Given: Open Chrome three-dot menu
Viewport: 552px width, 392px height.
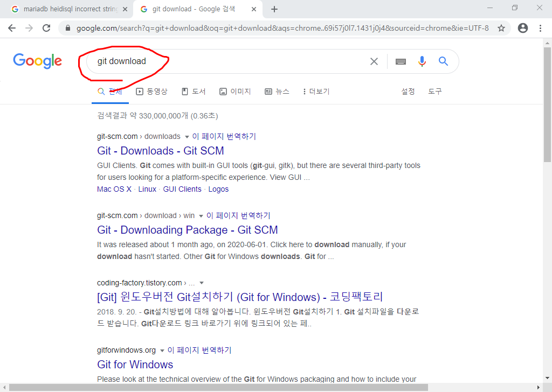Looking at the screenshot, I should [540, 28].
